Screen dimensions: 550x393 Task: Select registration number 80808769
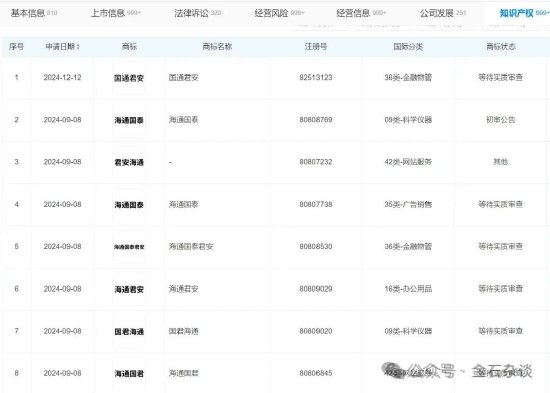[x=316, y=120]
